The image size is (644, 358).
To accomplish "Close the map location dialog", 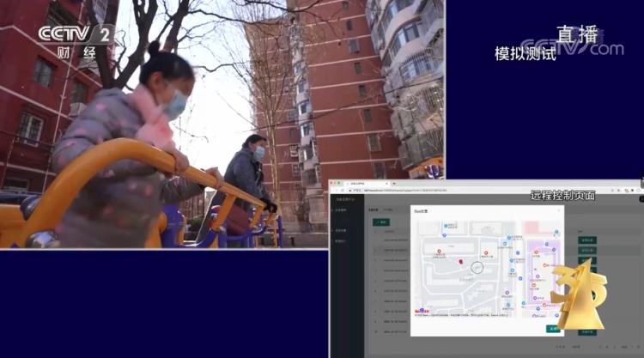I will click(x=559, y=210).
